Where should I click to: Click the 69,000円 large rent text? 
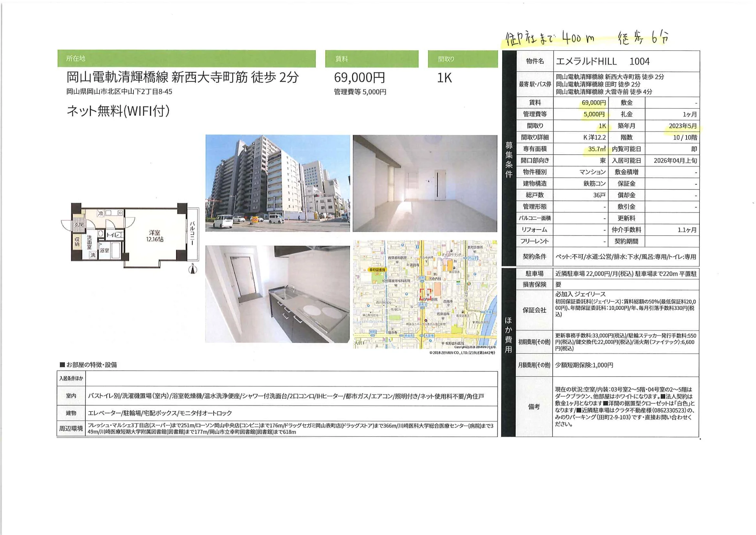[x=359, y=78]
